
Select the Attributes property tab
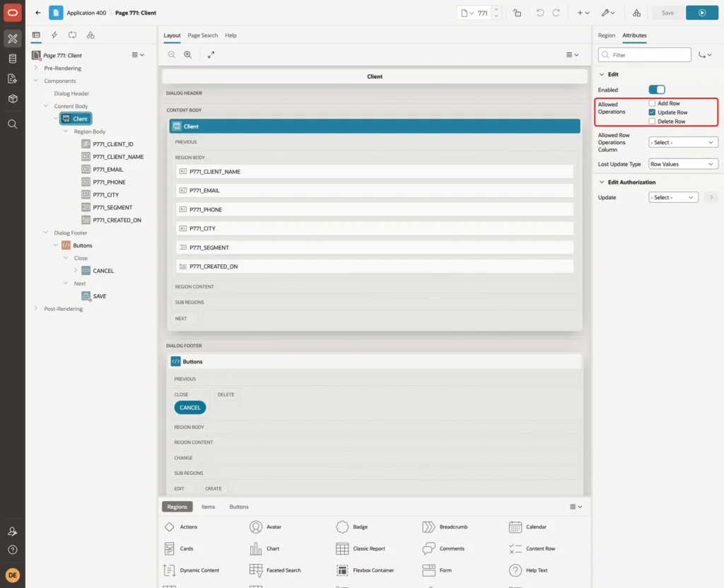coord(634,35)
